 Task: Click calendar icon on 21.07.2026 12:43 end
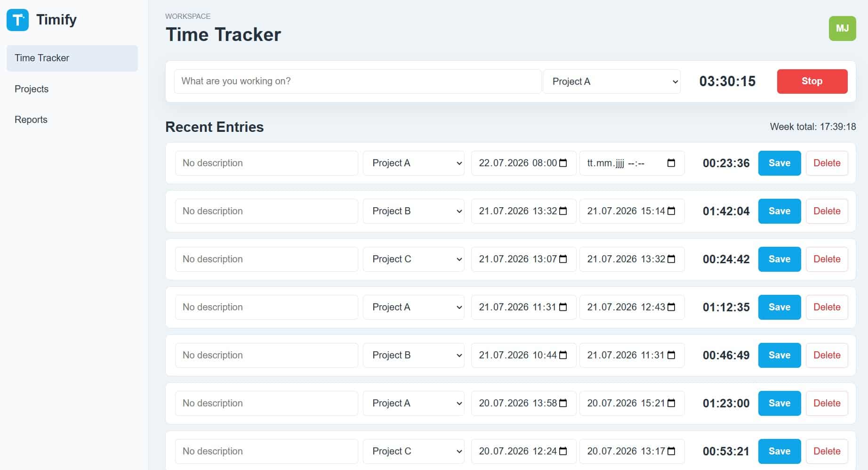point(671,307)
